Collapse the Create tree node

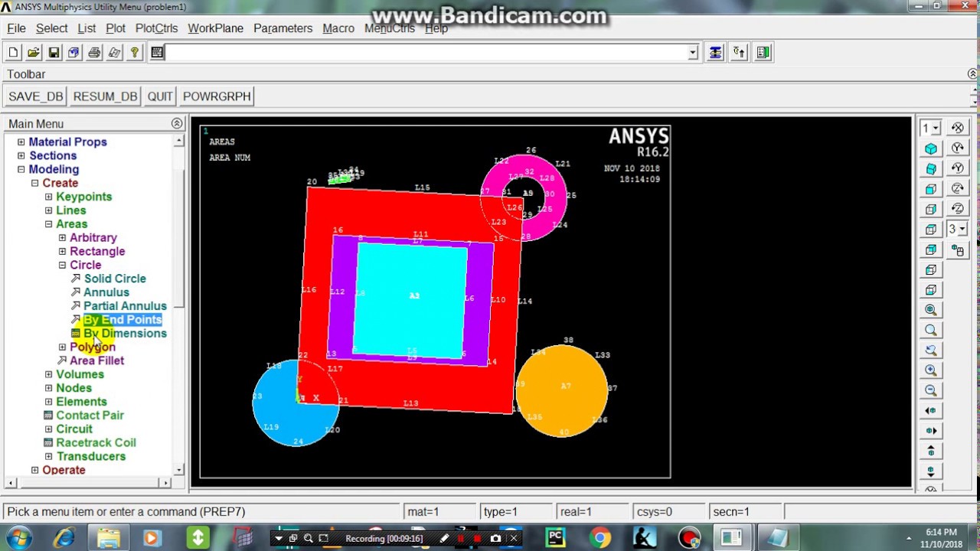pyautogui.click(x=34, y=183)
